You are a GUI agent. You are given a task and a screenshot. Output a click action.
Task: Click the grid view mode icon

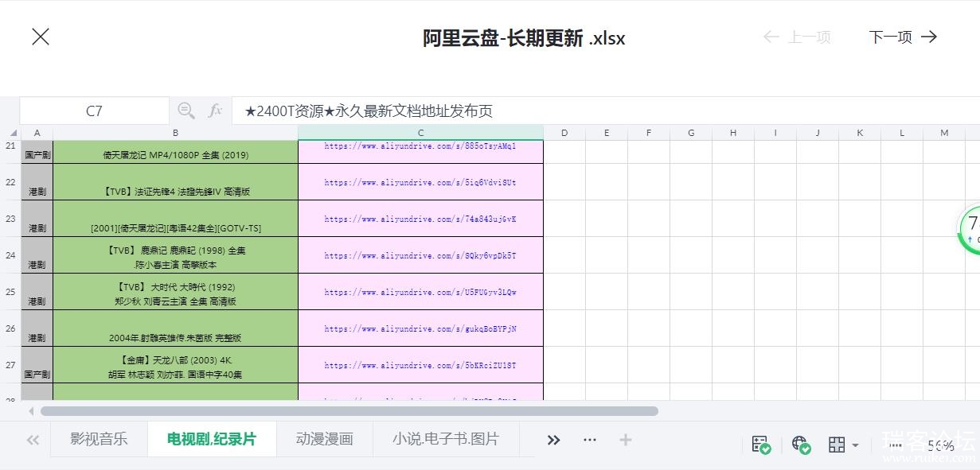point(837,445)
